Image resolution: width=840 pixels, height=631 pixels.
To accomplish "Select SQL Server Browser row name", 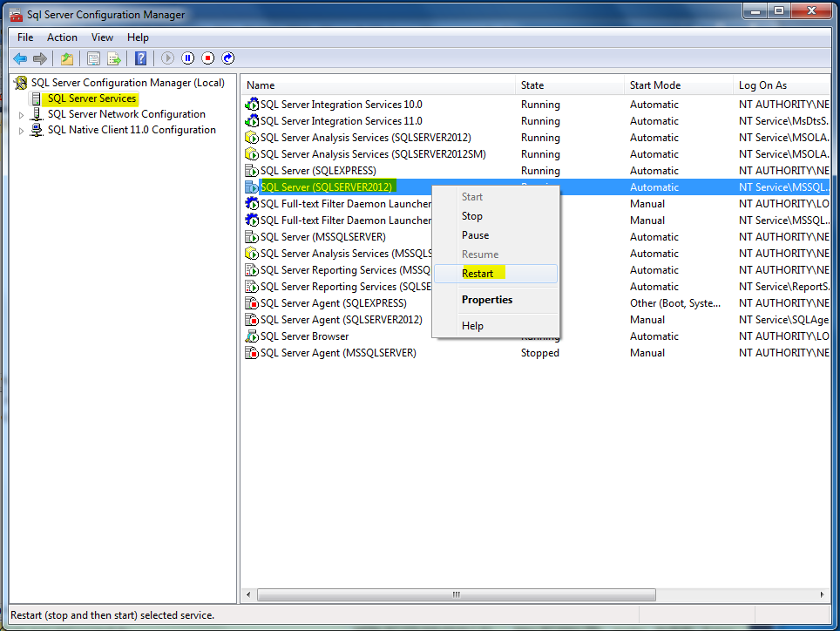I will [304, 336].
